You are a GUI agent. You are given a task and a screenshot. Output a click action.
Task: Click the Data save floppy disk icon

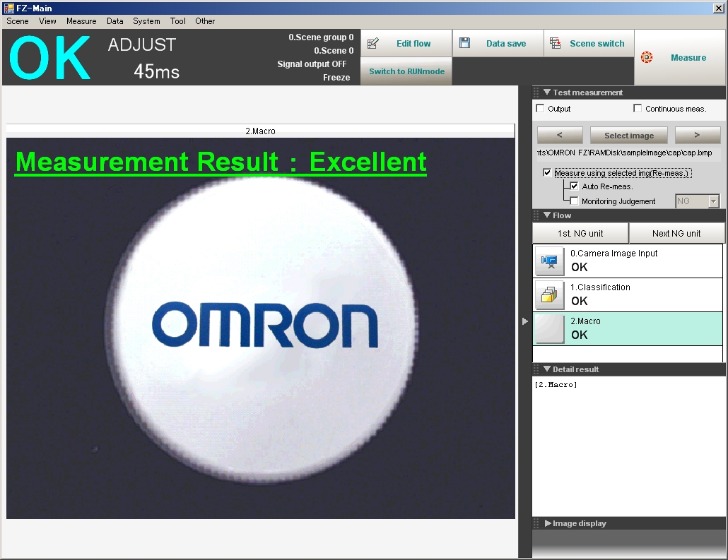[x=464, y=42]
